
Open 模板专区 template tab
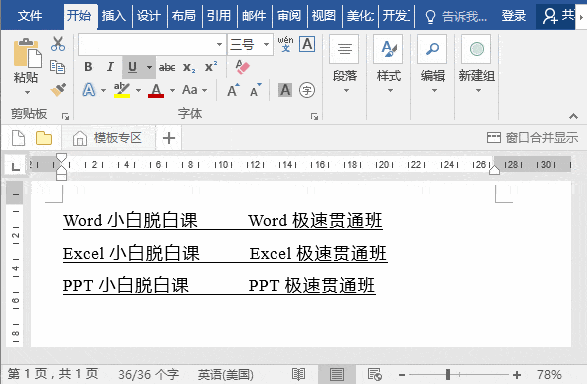pyautogui.click(x=108, y=138)
